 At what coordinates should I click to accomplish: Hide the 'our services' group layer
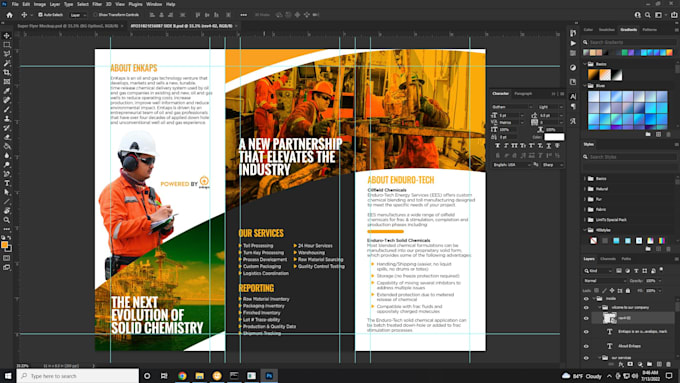click(586, 358)
